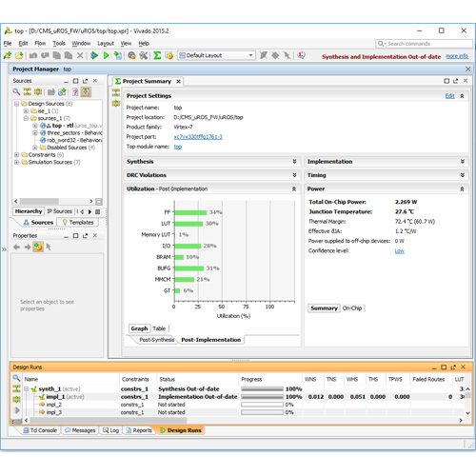476x476 pixels.
Task: Click the Undo toolbar icon
Action: pos(33,55)
